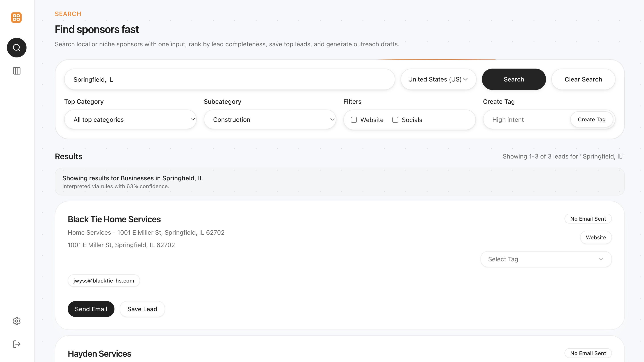Click the logout icon at sidebar bottom
644x362 pixels.
[x=16, y=344]
